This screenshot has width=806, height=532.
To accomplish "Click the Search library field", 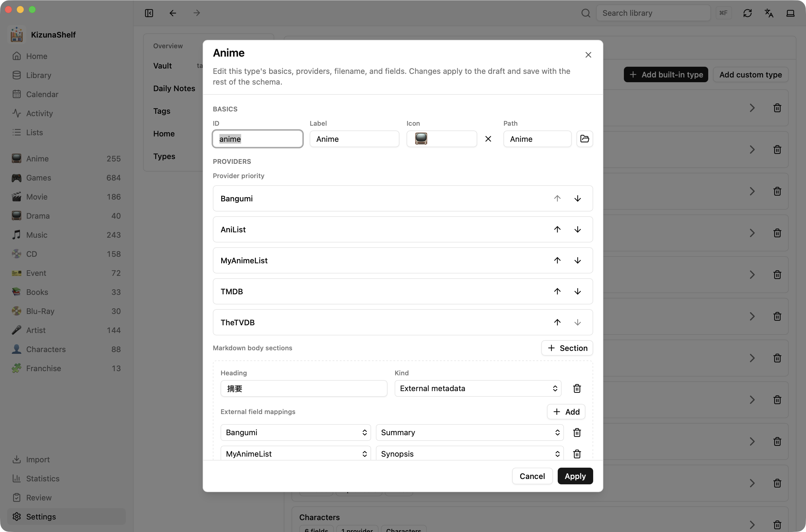I will (x=653, y=13).
